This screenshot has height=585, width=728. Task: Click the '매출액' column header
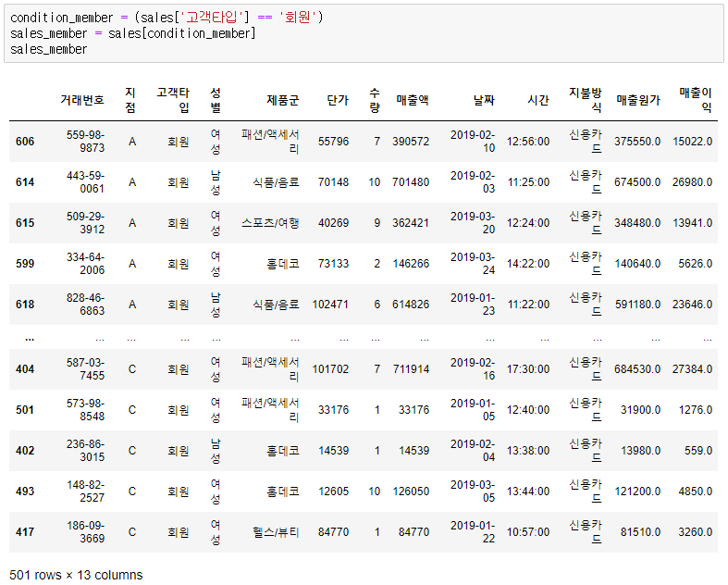[413, 100]
